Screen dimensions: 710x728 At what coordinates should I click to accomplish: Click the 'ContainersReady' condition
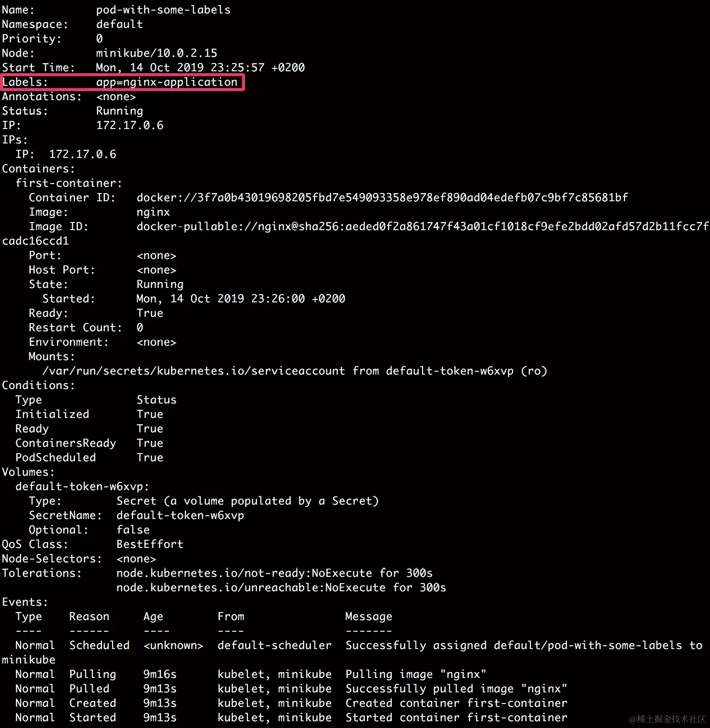tap(65, 443)
